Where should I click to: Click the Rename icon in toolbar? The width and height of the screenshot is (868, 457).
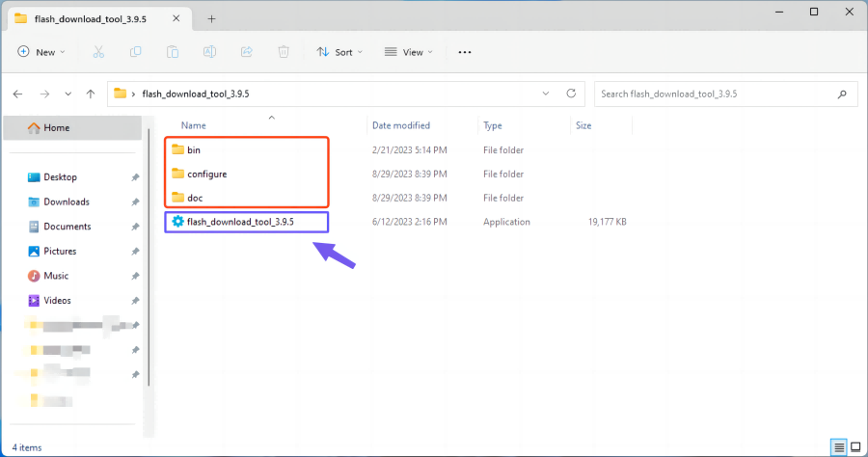209,52
